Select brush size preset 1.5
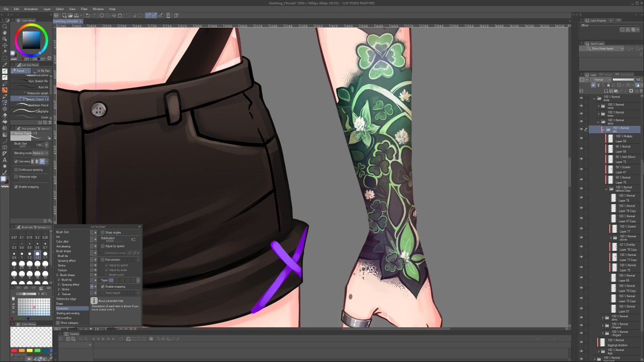 36,255
